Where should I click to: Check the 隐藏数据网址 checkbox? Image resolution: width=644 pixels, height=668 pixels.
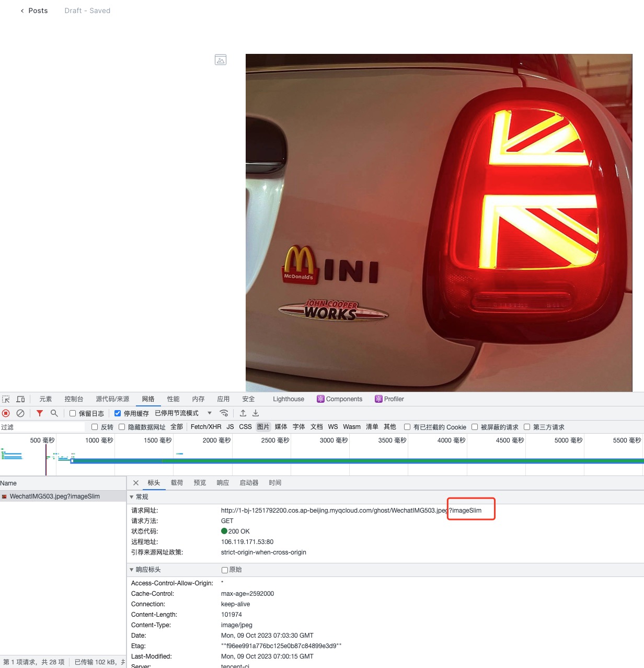pyautogui.click(x=122, y=427)
